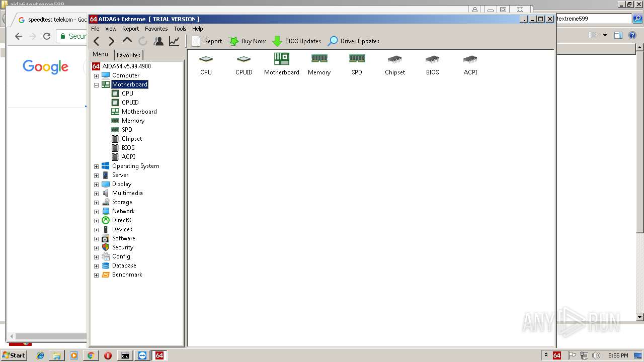The image size is (644, 362).
Task: Click the Report toolbar button
Action: (x=207, y=41)
